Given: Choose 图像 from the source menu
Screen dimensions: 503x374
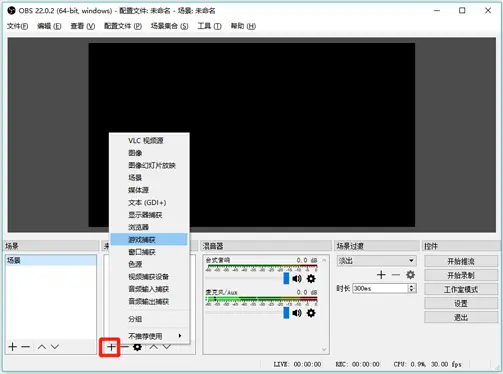Looking at the screenshot, I should click(x=149, y=153).
